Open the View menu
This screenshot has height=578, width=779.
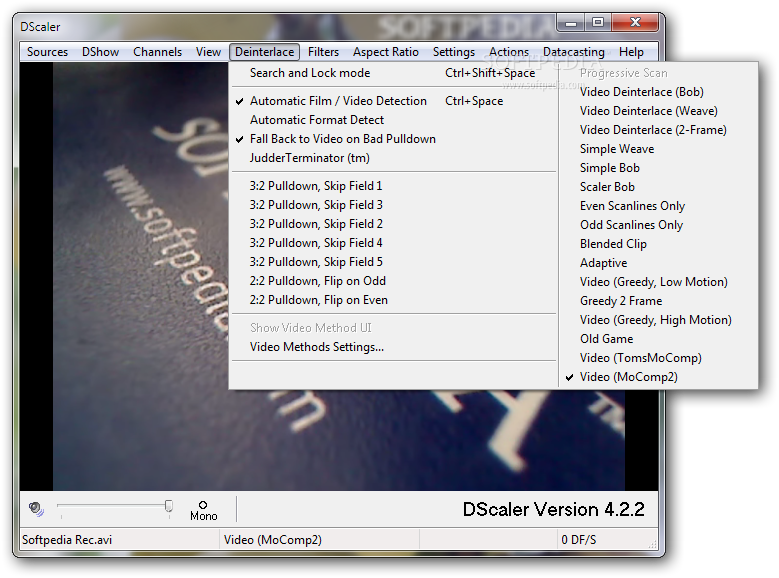208,52
